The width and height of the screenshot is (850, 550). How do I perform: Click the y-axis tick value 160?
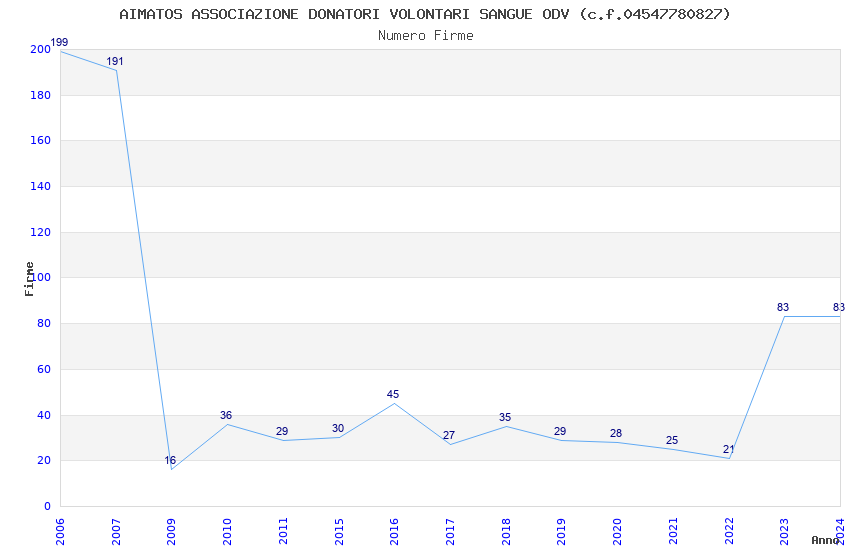pos(40,140)
